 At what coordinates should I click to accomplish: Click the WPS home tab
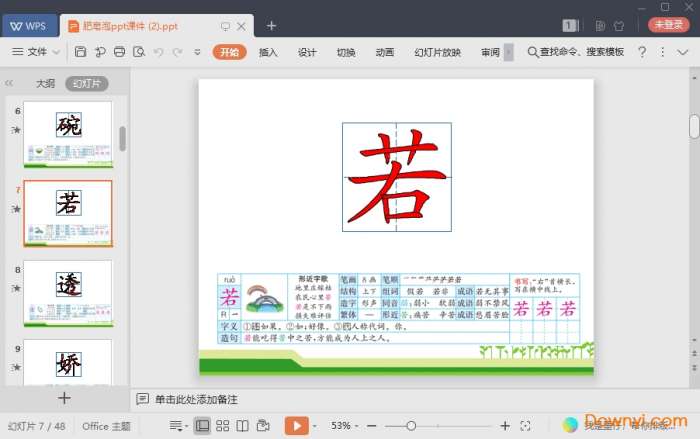[29, 25]
